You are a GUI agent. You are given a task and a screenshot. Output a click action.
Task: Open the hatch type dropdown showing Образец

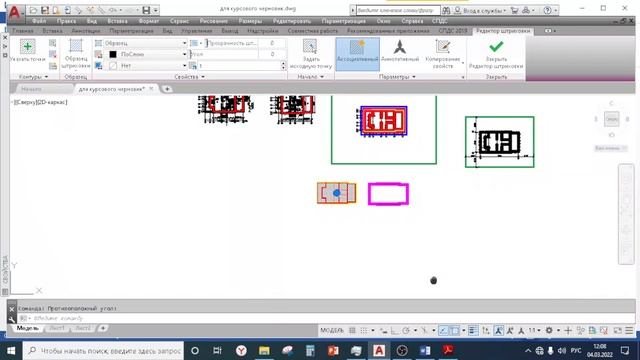point(141,43)
